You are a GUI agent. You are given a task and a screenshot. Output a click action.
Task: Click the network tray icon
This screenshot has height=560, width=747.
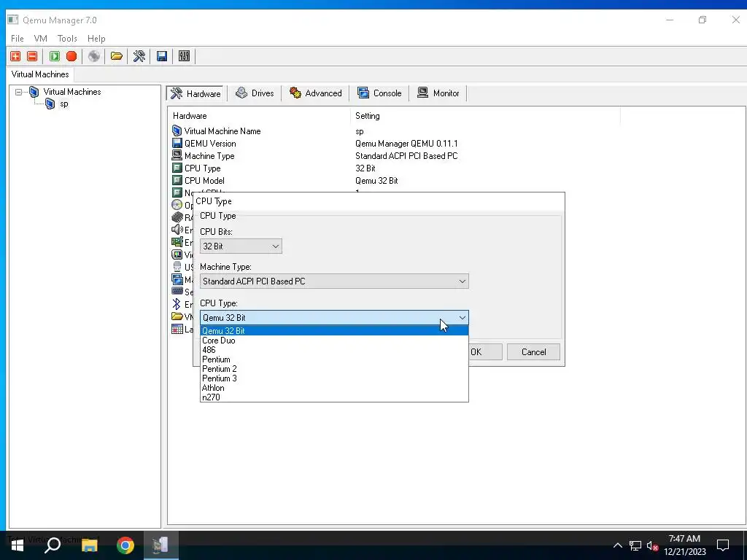tap(635, 545)
